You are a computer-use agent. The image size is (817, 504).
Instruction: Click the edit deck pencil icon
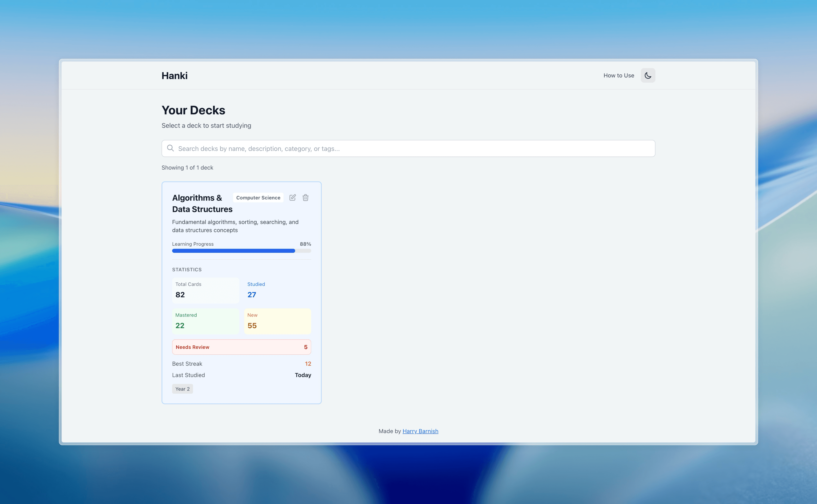(x=292, y=198)
